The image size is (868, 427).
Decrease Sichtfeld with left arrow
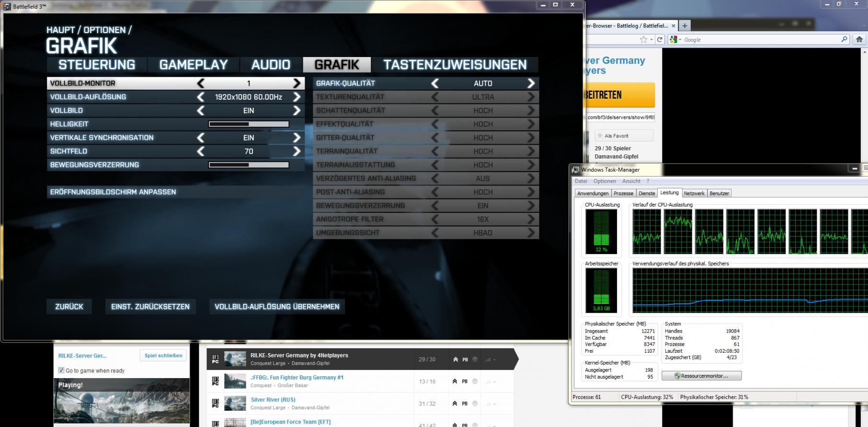(x=201, y=151)
